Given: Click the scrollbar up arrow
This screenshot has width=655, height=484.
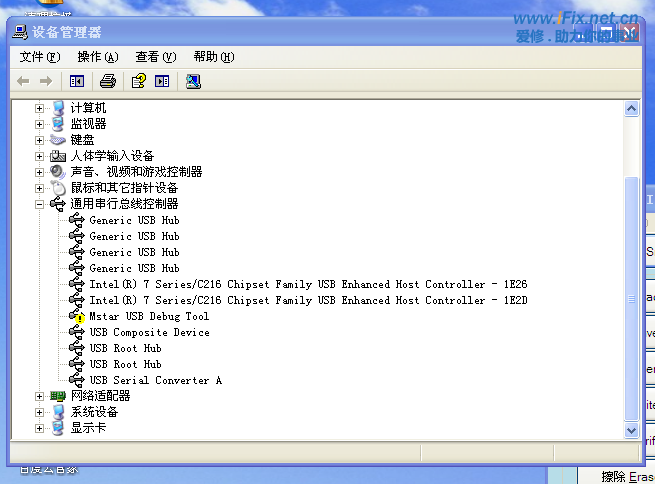Looking at the screenshot, I should tap(632, 109).
